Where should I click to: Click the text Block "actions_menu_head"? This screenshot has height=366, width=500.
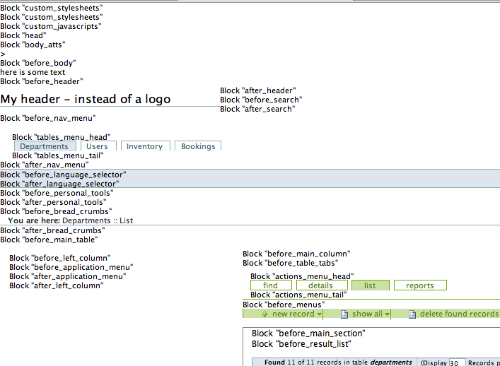pyautogui.click(x=302, y=276)
